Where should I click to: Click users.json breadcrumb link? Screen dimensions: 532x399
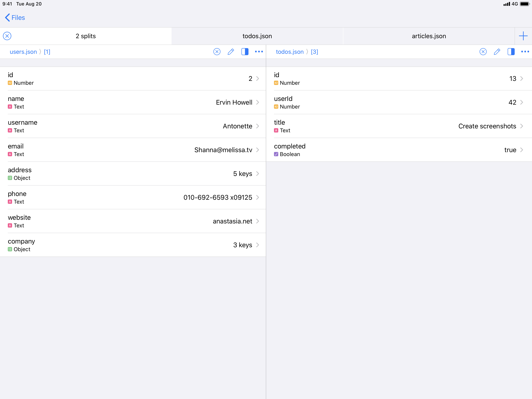coord(23,52)
